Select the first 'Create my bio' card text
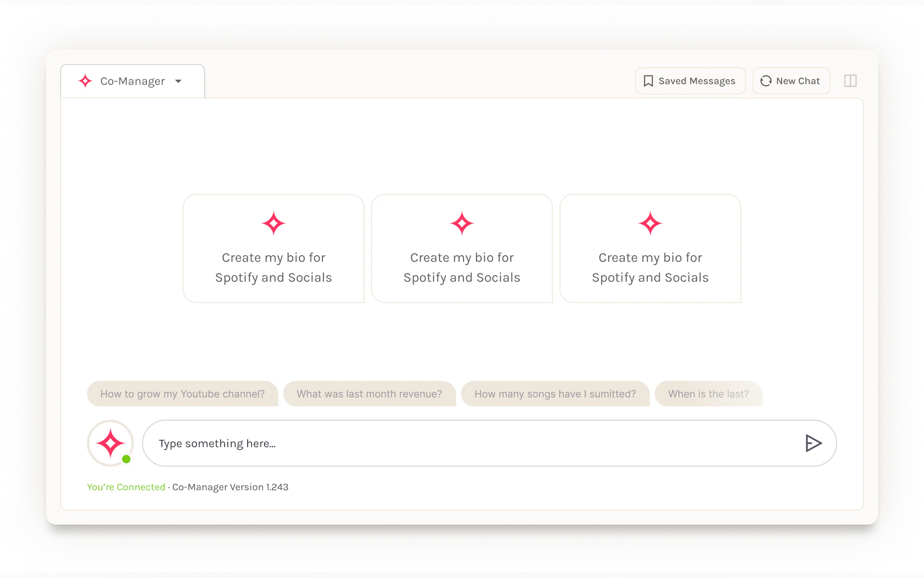 point(274,267)
